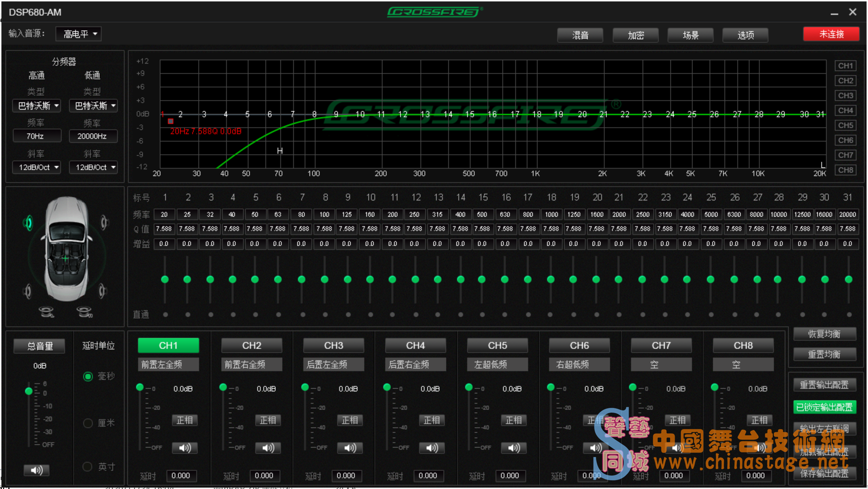Click the 恢复均衡 restore EQ button
The height and width of the screenshot is (489, 868).
click(x=824, y=334)
